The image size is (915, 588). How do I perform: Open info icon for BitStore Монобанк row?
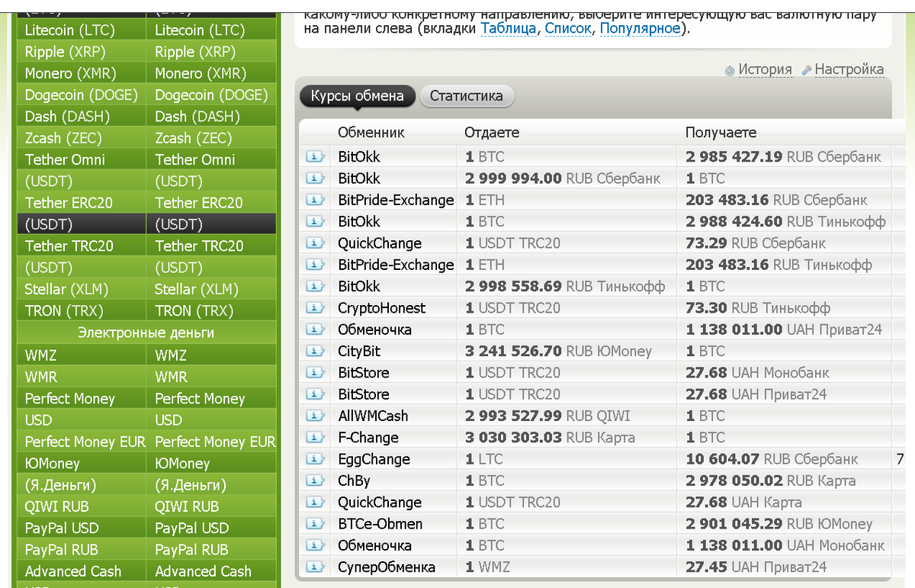click(315, 373)
